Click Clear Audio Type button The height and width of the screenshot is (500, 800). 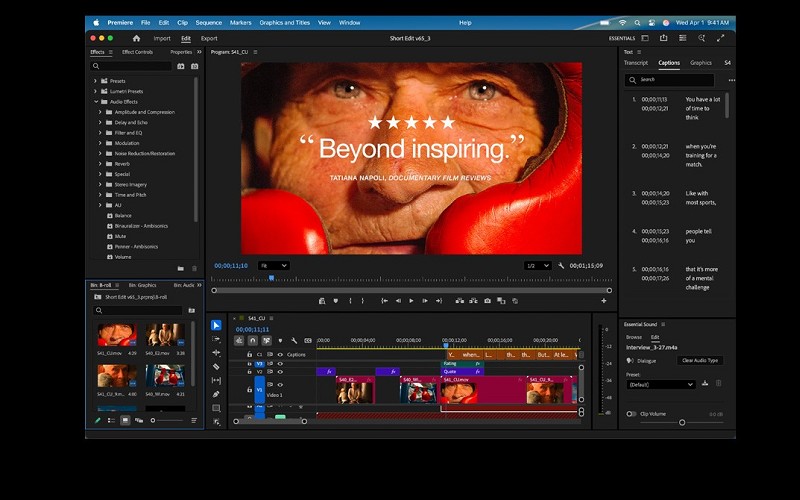pos(700,360)
